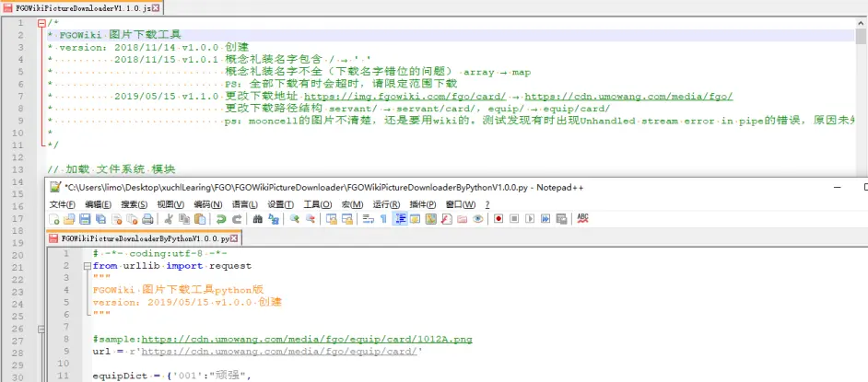Screen dimensions: 868x382
Task: Click the Close document toolbar icon
Action: click(117, 219)
